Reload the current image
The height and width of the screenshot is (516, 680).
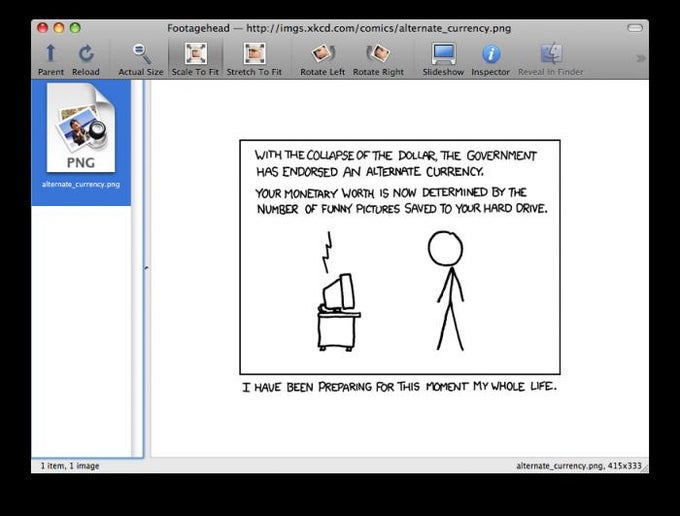point(86,53)
